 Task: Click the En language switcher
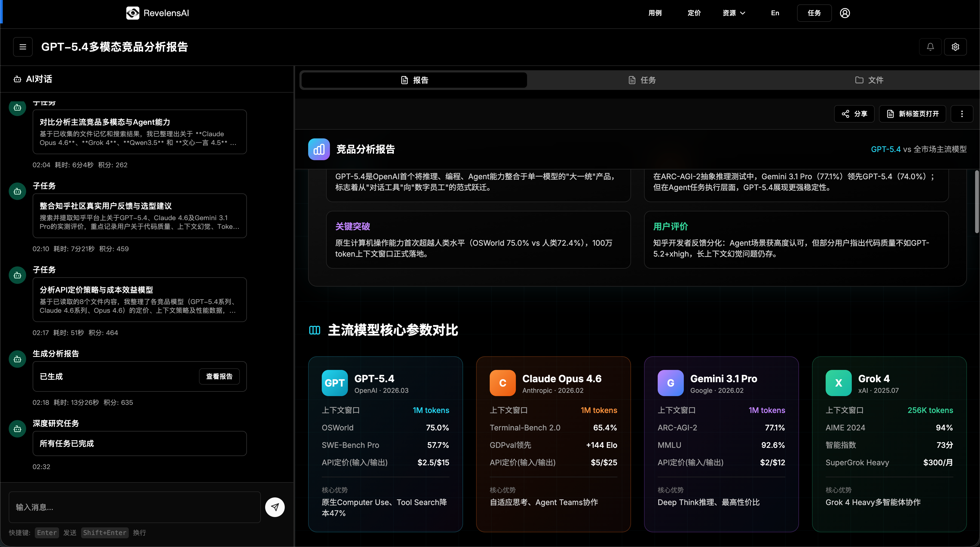point(775,13)
